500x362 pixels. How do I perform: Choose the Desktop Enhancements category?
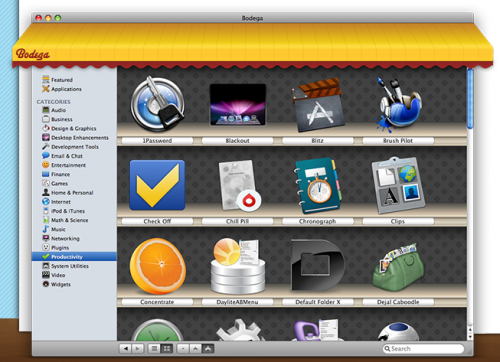point(75,137)
